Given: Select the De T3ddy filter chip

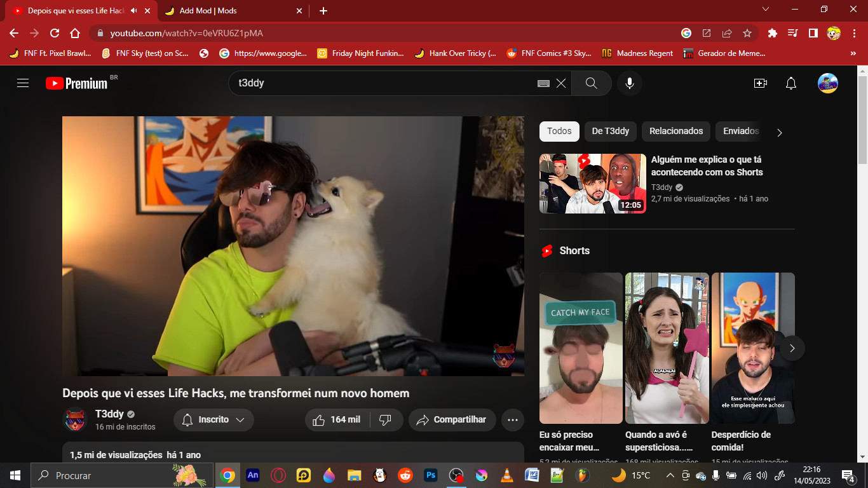Looking at the screenshot, I should pyautogui.click(x=611, y=132).
